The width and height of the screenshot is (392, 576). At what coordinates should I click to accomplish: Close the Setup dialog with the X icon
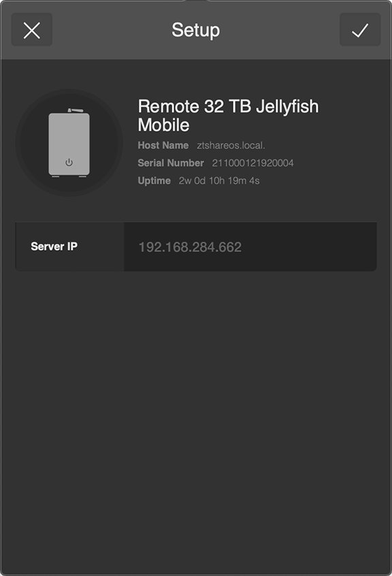coord(32,30)
